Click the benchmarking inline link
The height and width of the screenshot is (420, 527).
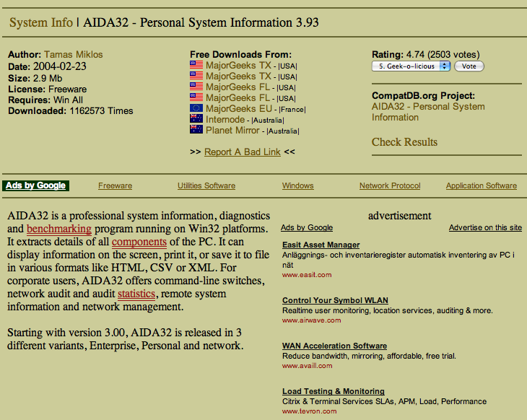[58, 229]
